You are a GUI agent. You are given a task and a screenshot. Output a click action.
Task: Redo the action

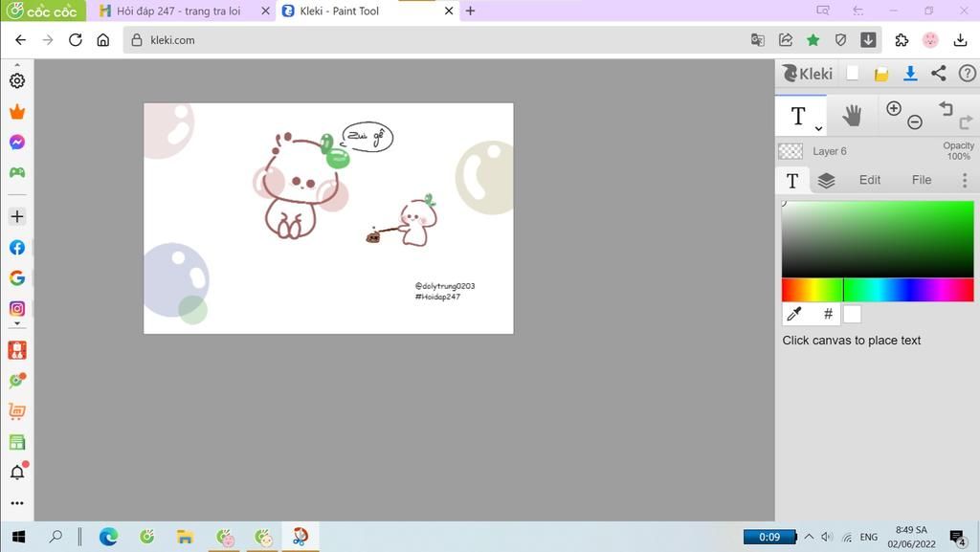click(x=966, y=121)
